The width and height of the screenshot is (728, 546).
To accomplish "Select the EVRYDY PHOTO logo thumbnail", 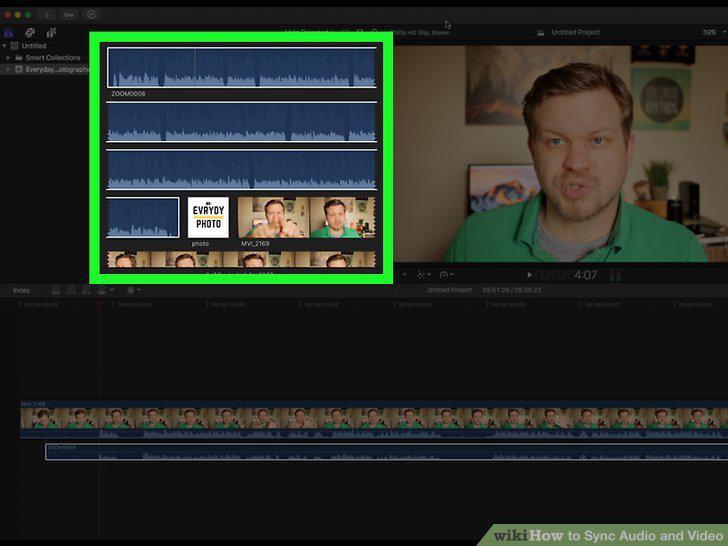I will (x=208, y=217).
